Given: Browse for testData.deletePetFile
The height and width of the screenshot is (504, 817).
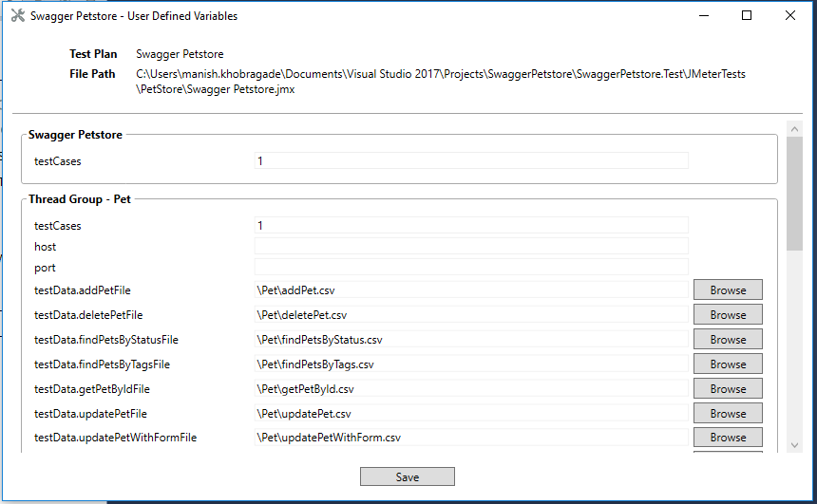Looking at the screenshot, I should point(728,314).
